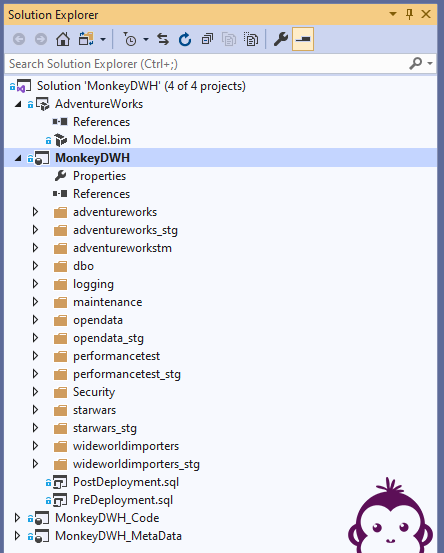Select the Model.bim file
The width and height of the screenshot is (444, 553).
click(102, 140)
